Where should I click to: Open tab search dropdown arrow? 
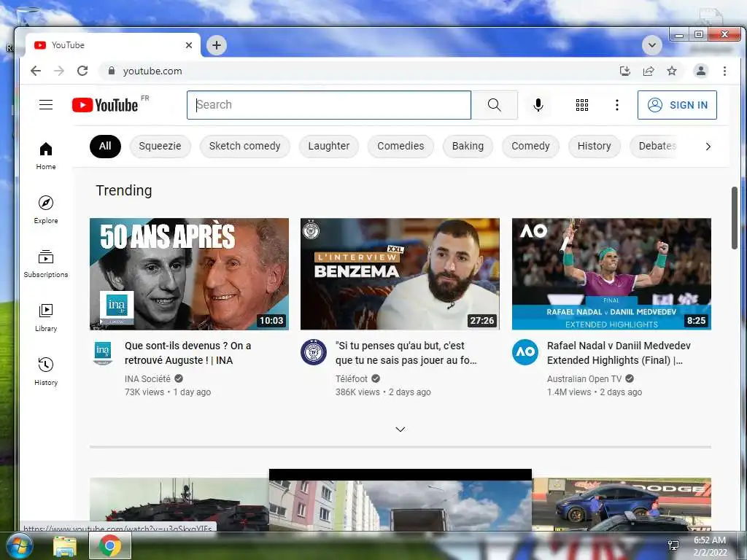[x=651, y=45]
